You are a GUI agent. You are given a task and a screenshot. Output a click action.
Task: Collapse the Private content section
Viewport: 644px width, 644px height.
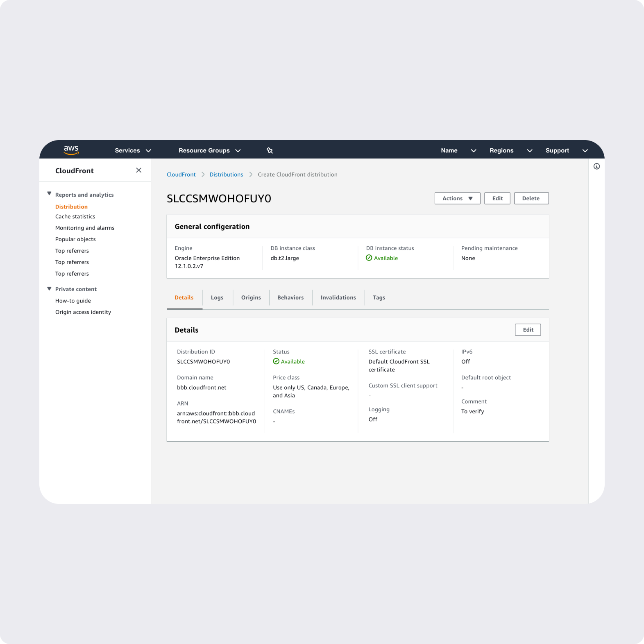[x=49, y=289]
